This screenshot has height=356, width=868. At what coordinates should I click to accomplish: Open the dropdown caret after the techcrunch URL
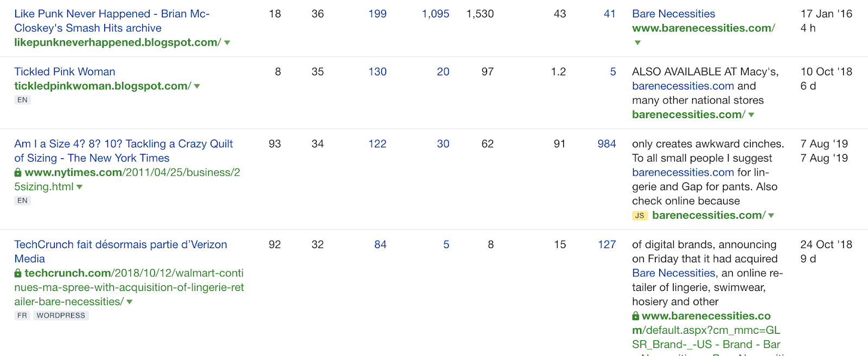pos(130,302)
